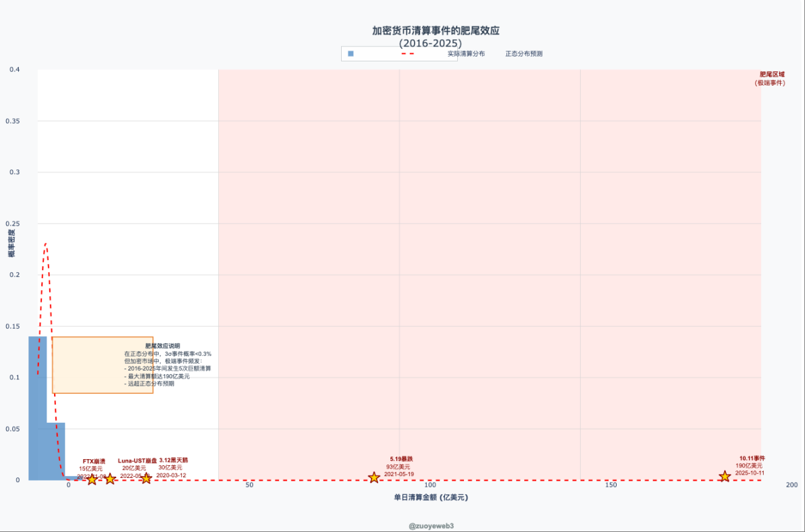Toggle the 正态分布预测 legend entry
805x532 pixels.
(523, 53)
